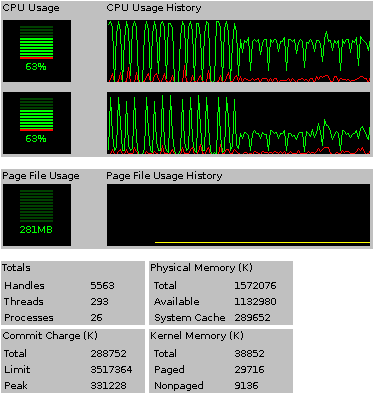The height and width of the screenshot is (393, 373).
Task: Click the System Cache value 289652
Action: coord(252,318)
